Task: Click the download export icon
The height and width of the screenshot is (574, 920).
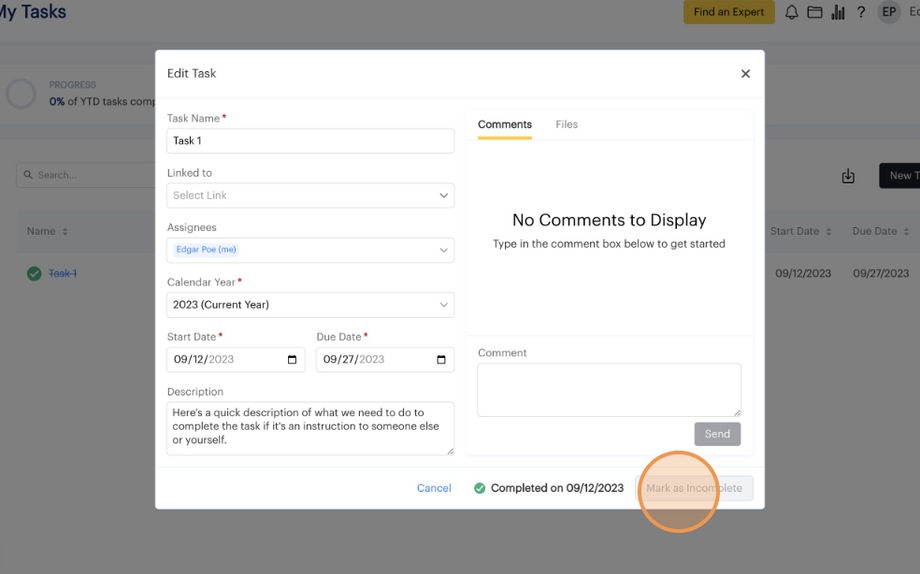Action: pos(848,176)
